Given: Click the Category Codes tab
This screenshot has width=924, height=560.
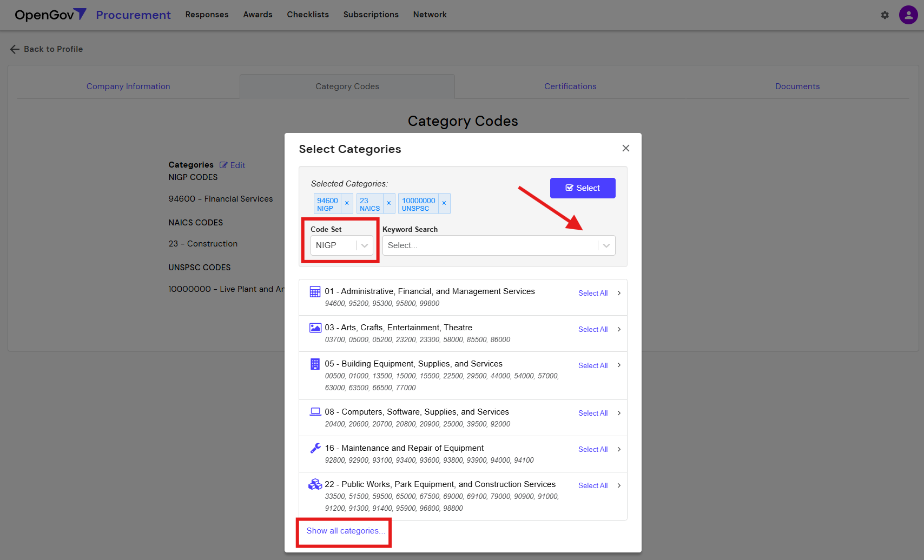Looking at the screenshot, I should [347, 86].
